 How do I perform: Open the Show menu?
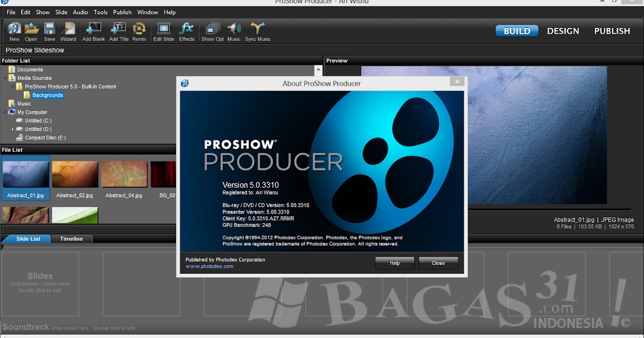coord(43,12)
